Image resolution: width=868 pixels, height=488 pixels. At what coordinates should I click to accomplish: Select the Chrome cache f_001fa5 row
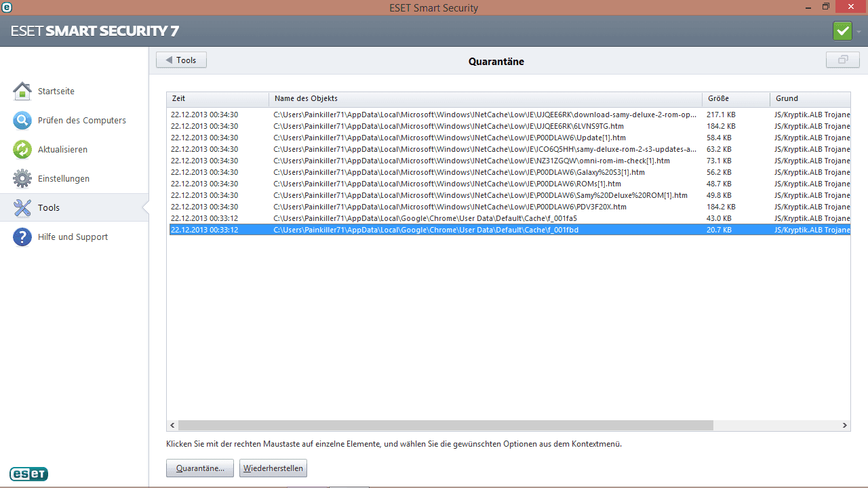pos(509,218)
